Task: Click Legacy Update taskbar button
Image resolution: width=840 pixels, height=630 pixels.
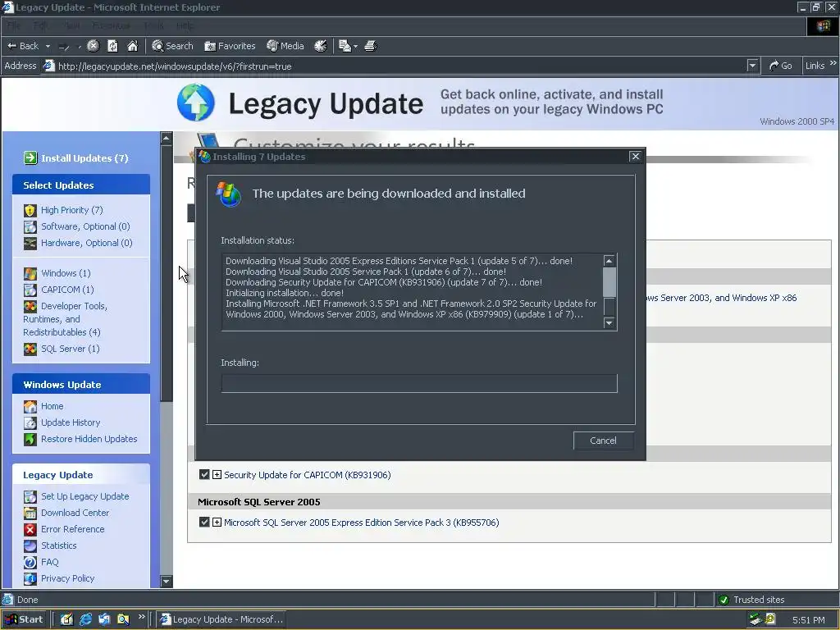Action: [222, 619]
